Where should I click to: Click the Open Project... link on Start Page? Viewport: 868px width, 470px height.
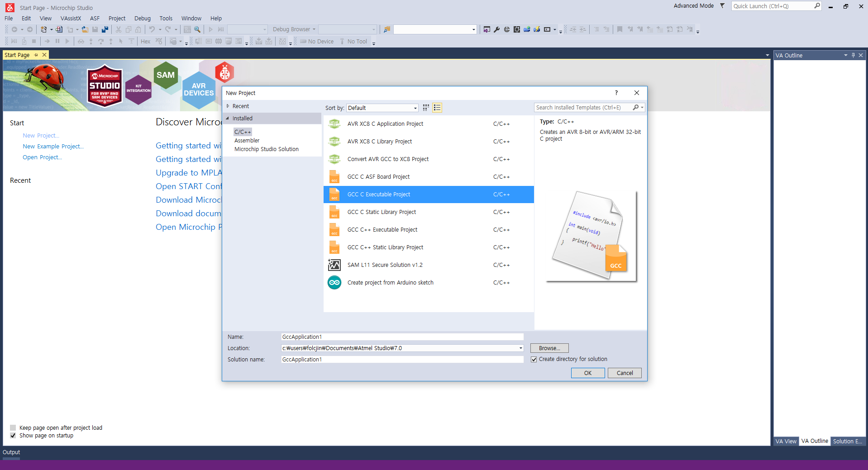click(42, 157)
